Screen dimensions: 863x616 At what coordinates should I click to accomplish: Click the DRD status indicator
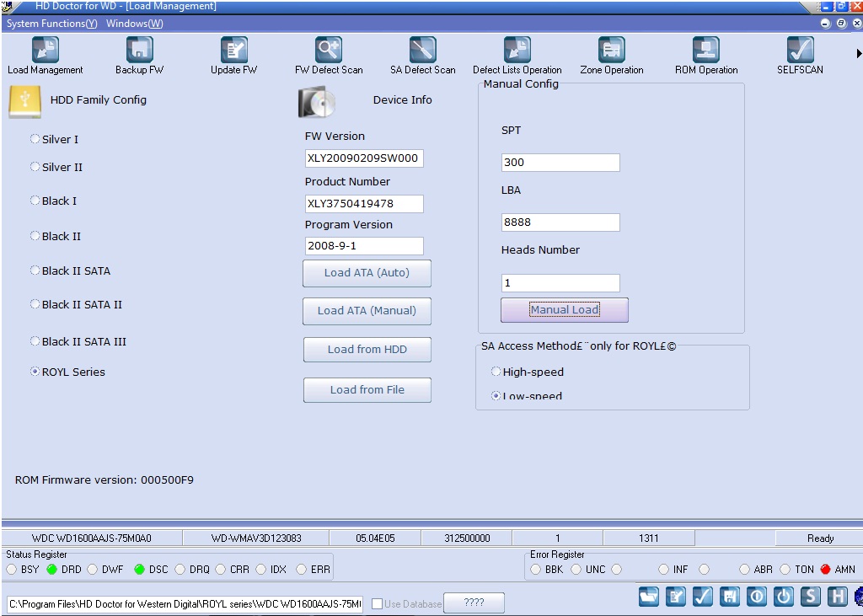[x=51, y=569]
